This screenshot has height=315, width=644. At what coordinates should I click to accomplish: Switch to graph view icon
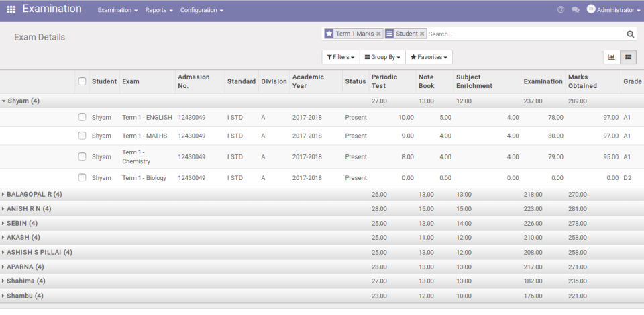611,57
